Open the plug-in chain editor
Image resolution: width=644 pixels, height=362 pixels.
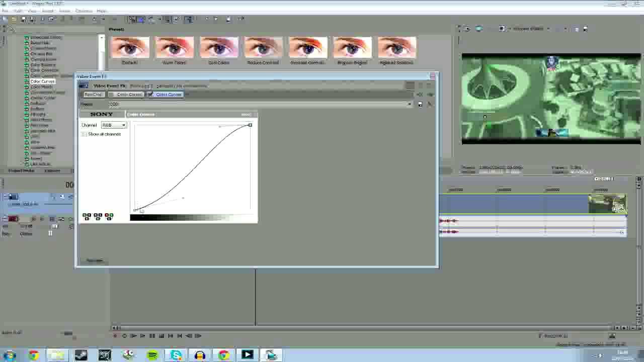[420, 95]
